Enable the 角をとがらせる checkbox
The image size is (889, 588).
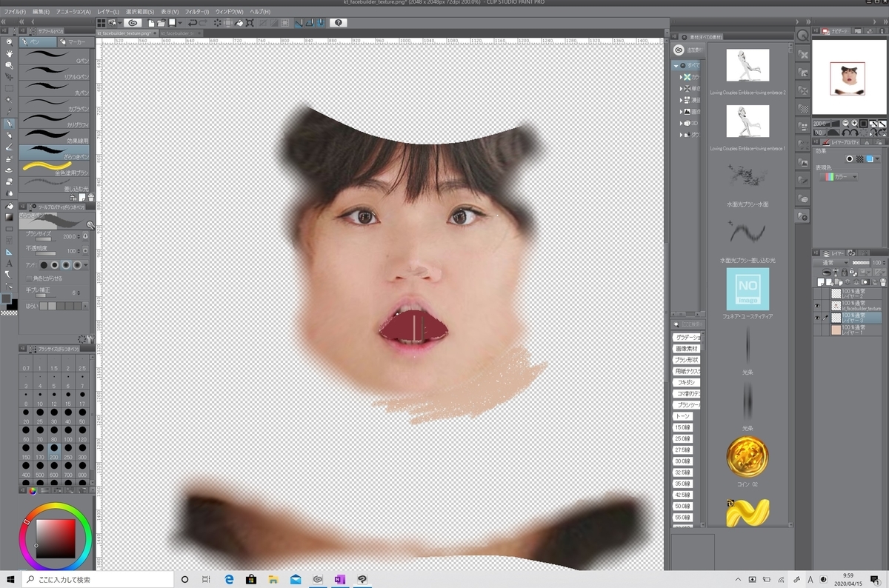[30, 278]
